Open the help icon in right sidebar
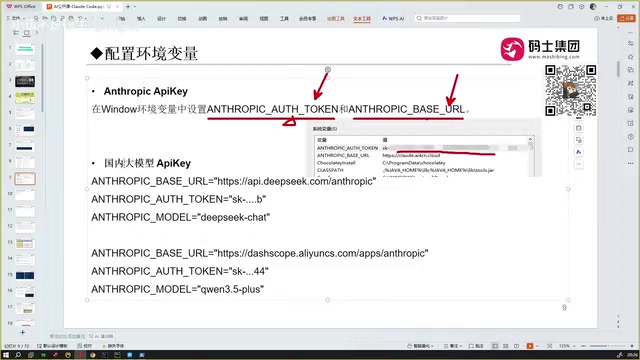640x360 pixels. point(631,136)
